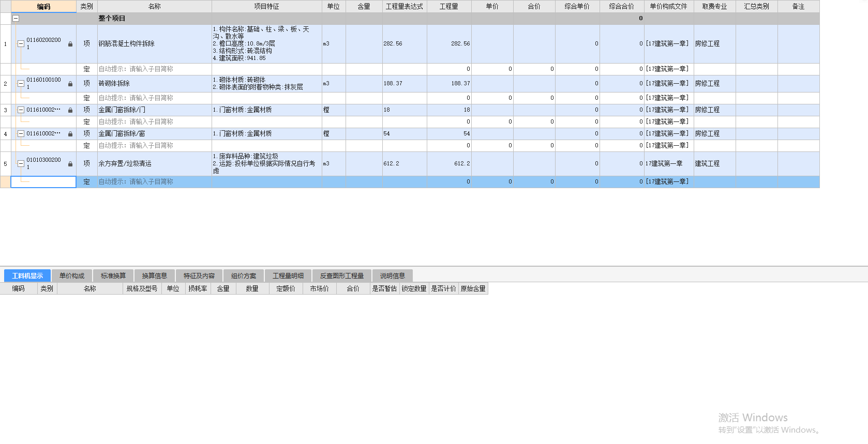The width and height of the screenshot is (868, 444).
Task: Click the 规格及型号 header in lower panel
Action: coord(142,288)
